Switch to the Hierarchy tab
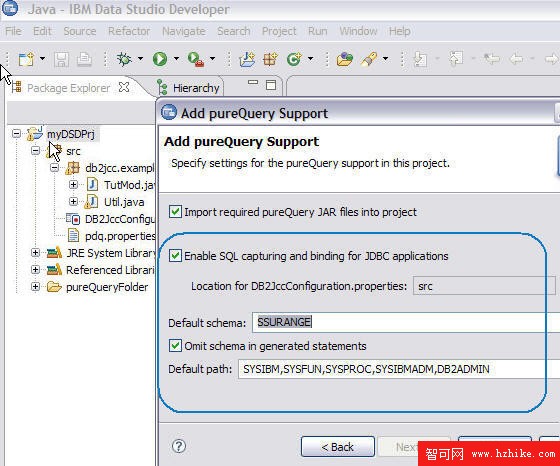The image size is (560, 466). pos(196,88)
